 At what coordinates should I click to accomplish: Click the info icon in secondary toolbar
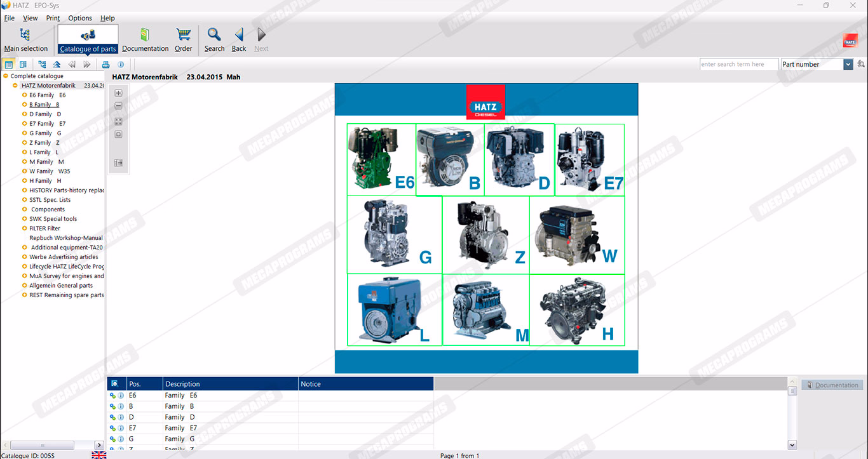[x=121, y=64]
